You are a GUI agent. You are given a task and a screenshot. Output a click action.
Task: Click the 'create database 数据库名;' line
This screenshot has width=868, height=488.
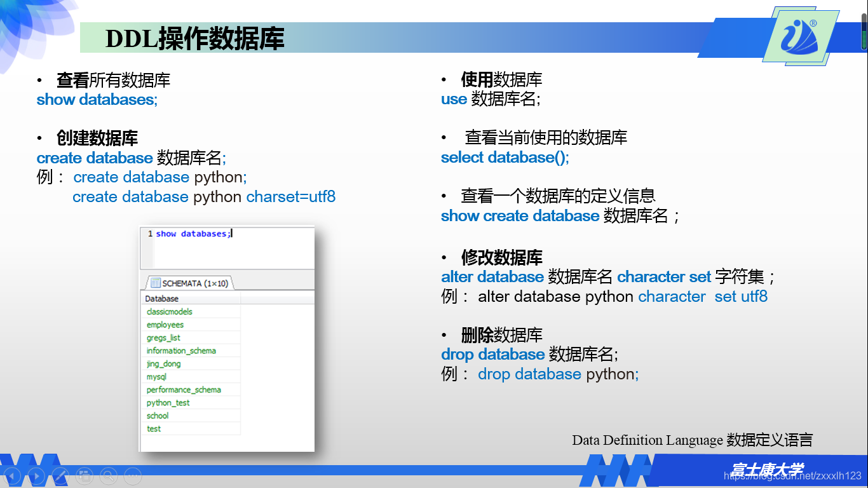[132, 158]
